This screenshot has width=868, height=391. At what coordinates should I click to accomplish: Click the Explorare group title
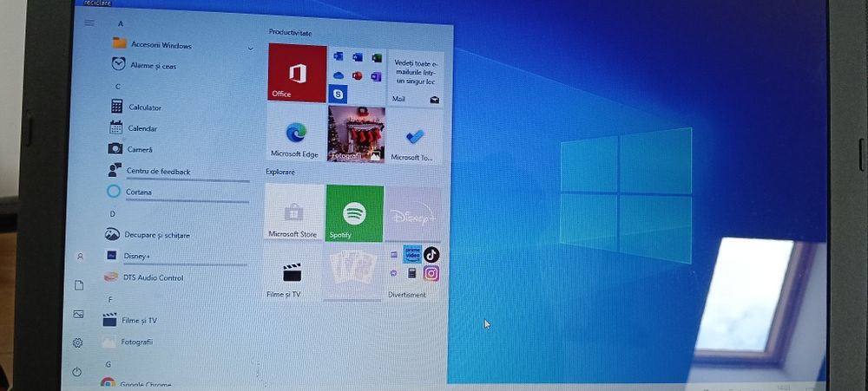coord(280,172)
